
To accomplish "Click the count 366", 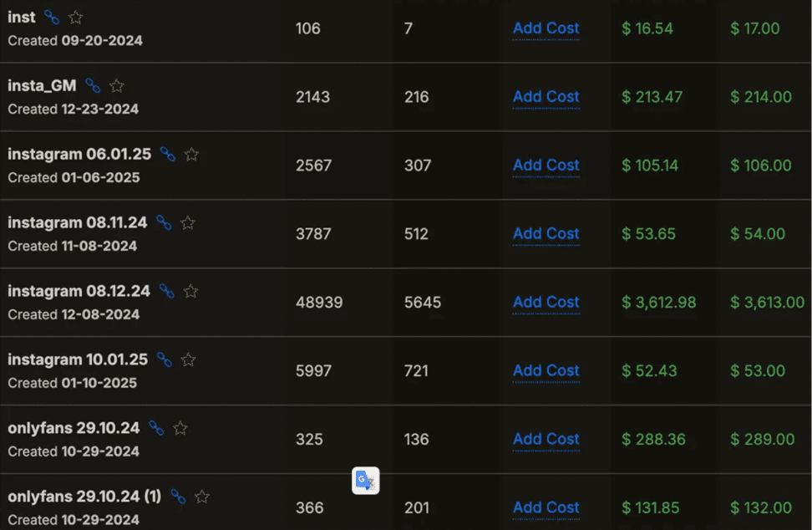I will [x=310, y=507].
